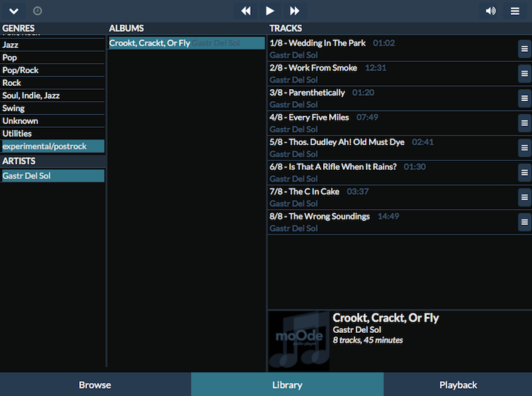Click the GENRES column header
Image resolution: width=532 pixels, height=396 pixels.
[x=19, y=28]
